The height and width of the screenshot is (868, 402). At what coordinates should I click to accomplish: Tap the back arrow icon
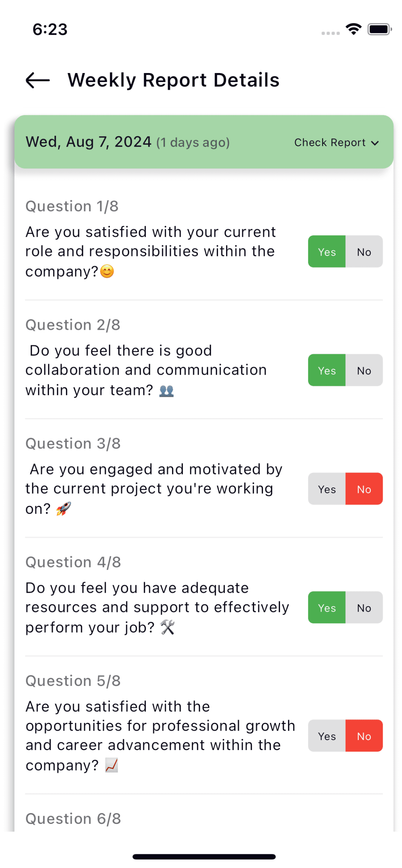pos(37,80)
